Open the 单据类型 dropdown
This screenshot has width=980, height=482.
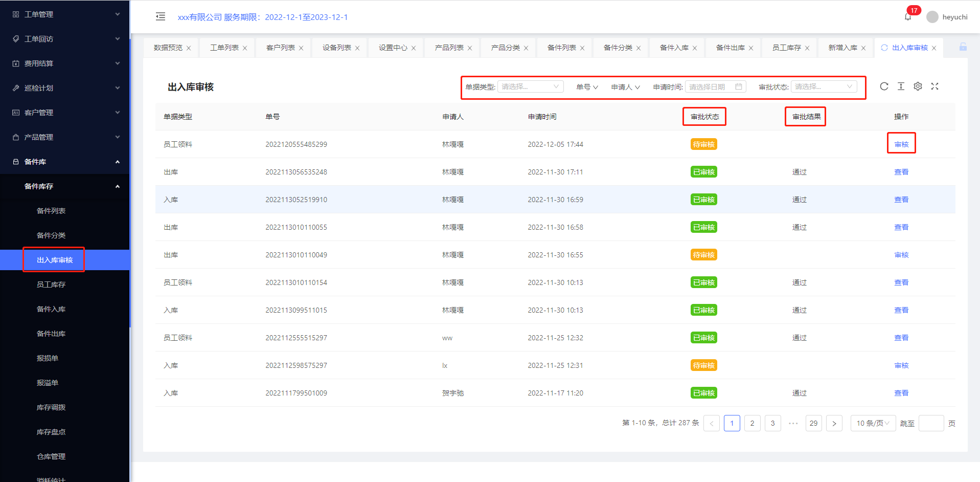(x=530, y=87)
